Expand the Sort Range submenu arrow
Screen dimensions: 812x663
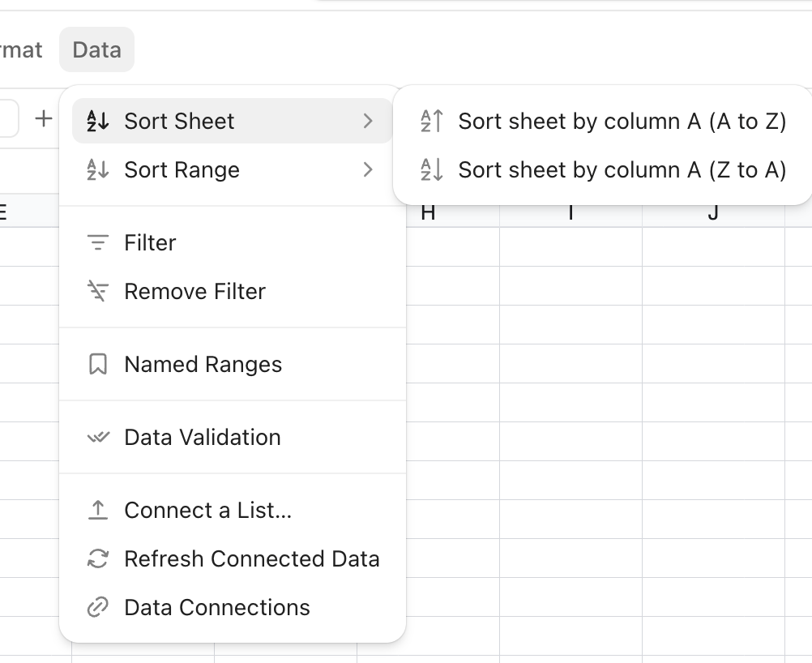click(x=368, y=170)
